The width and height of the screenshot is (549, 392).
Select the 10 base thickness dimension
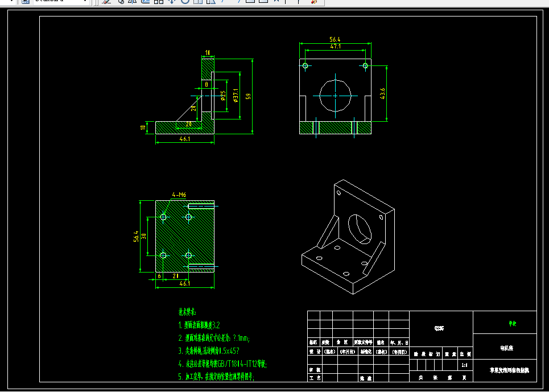[x=143, y=127]
